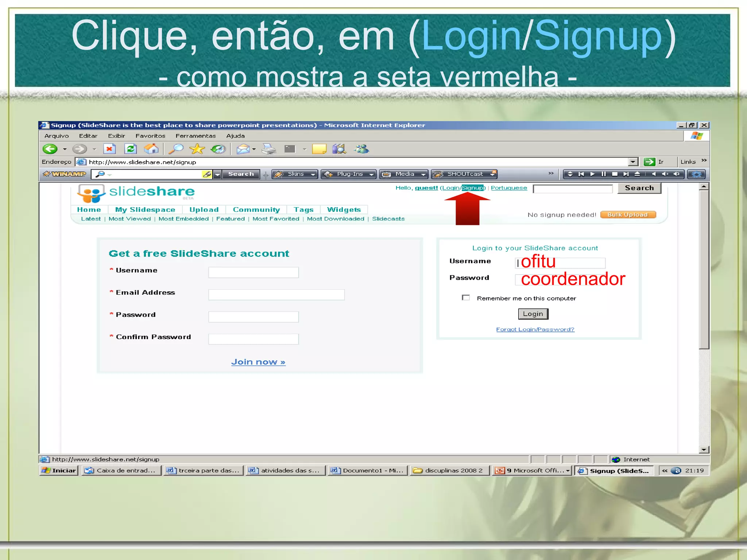Click the Confirm Password field

point(253,339)
